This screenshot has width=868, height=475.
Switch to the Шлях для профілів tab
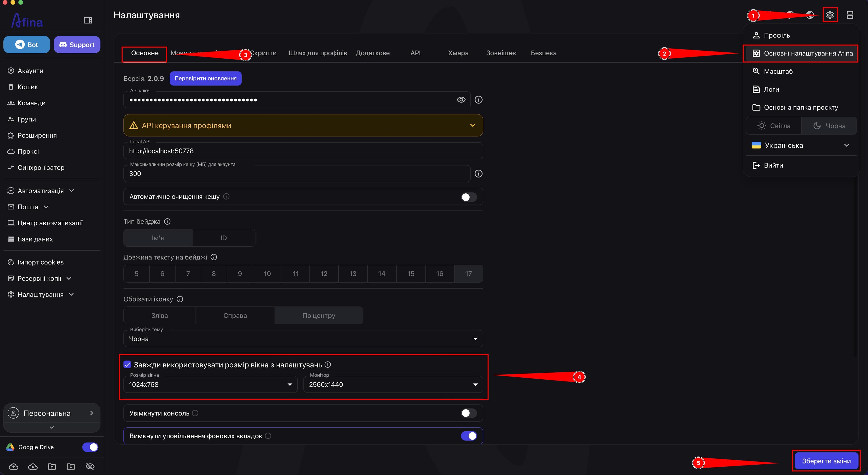[317, 53]
